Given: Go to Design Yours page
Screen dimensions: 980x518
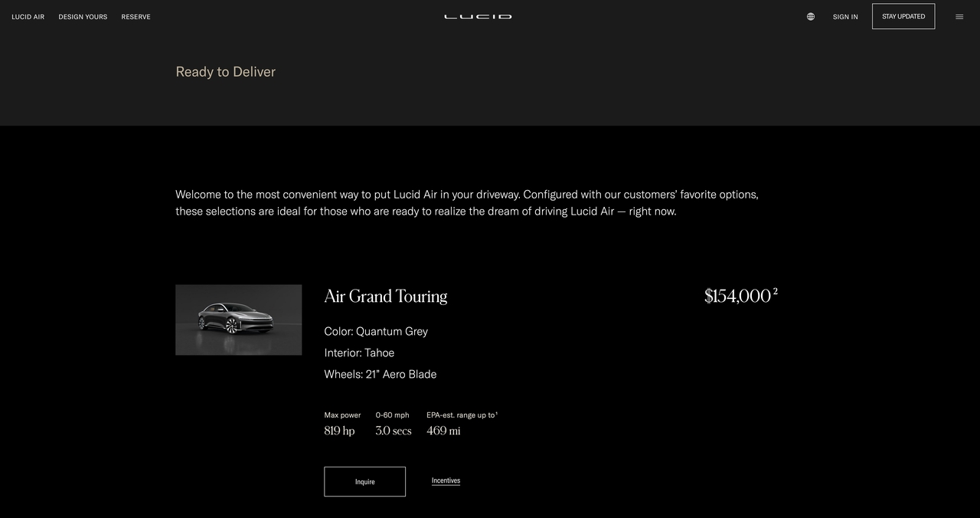Looking at the screenshot, I should (83, 17).
